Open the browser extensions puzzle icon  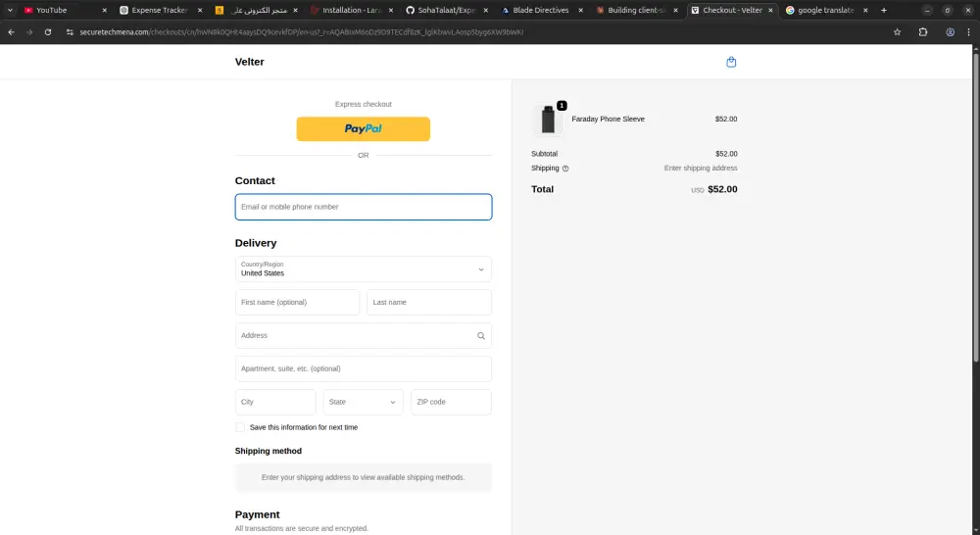pos(923,31)
